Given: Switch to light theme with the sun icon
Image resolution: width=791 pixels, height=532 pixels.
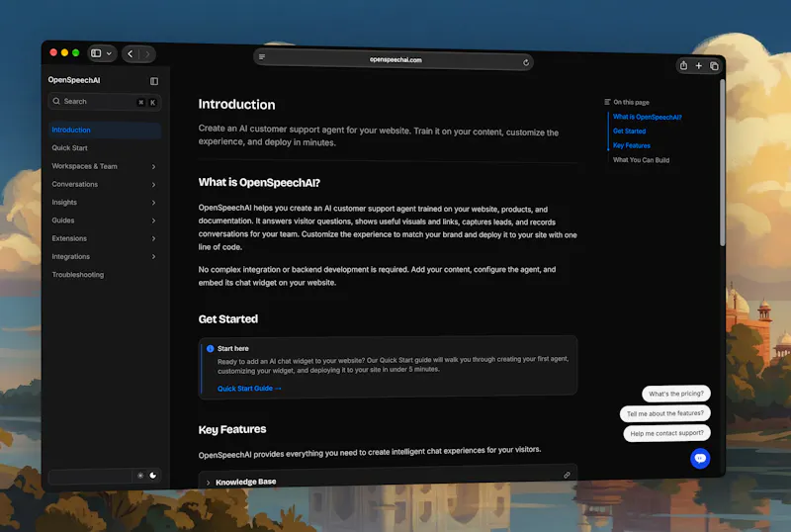Looking at the screenshot, I should pyautogui.click(x=140, y=476).
